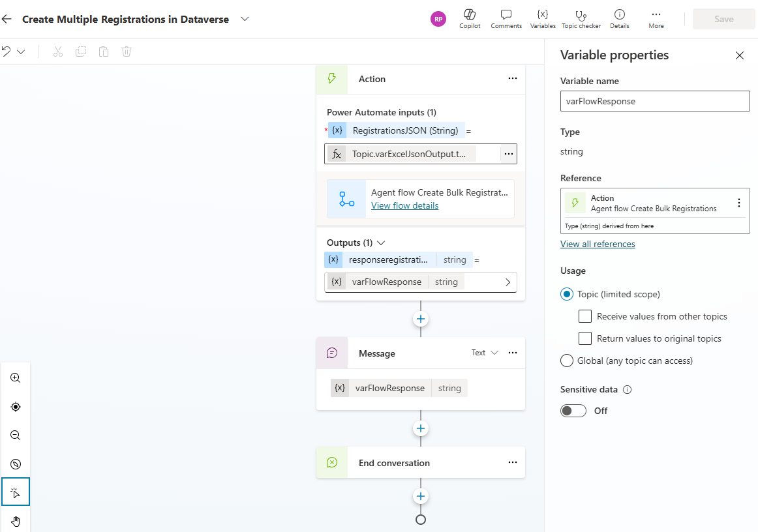The width and height of the screenshot is (758, 532).
Task: Select Global (any topic can access)
Action: (567, 361)
